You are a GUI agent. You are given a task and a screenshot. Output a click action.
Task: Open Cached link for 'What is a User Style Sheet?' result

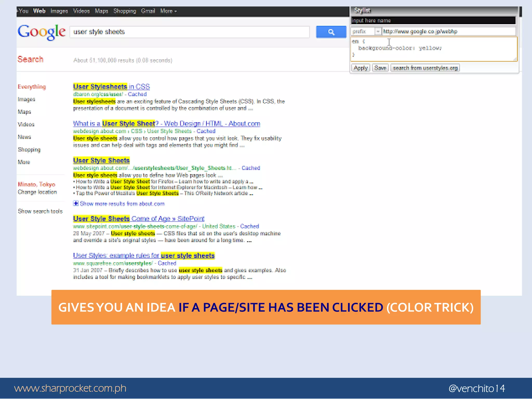click(206, 131)
